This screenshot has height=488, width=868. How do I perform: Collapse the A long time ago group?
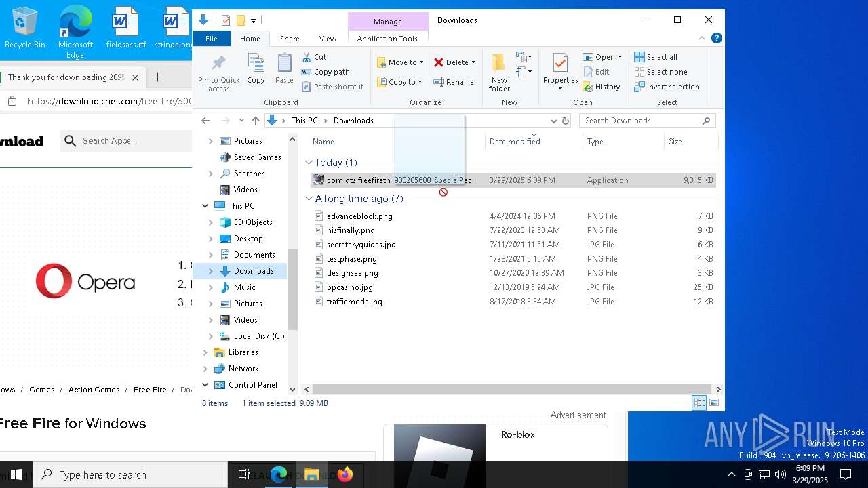309,199
